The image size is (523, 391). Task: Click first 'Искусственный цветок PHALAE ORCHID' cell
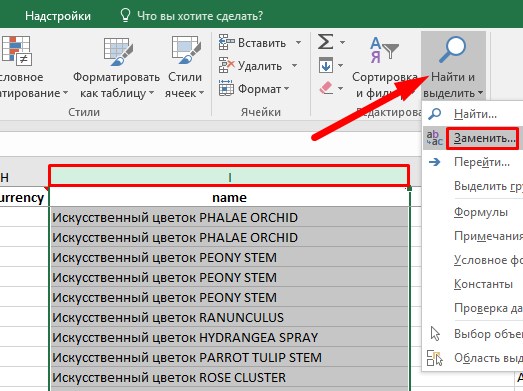coord(229,217)
